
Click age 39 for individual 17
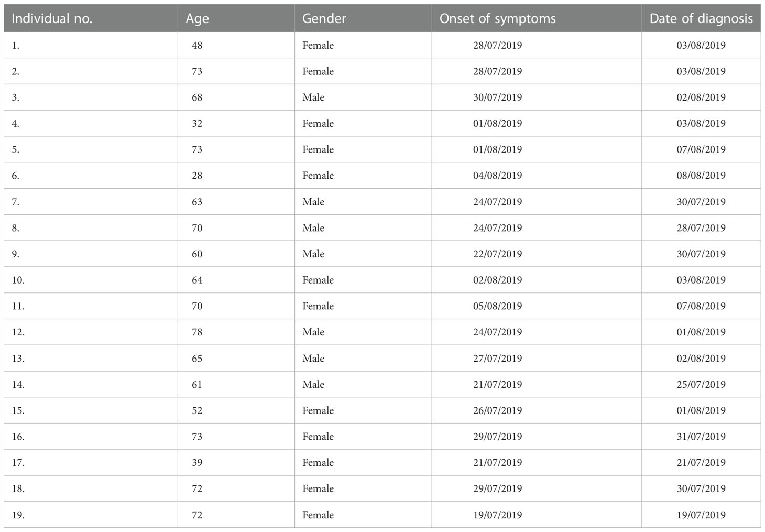[197, 463]
